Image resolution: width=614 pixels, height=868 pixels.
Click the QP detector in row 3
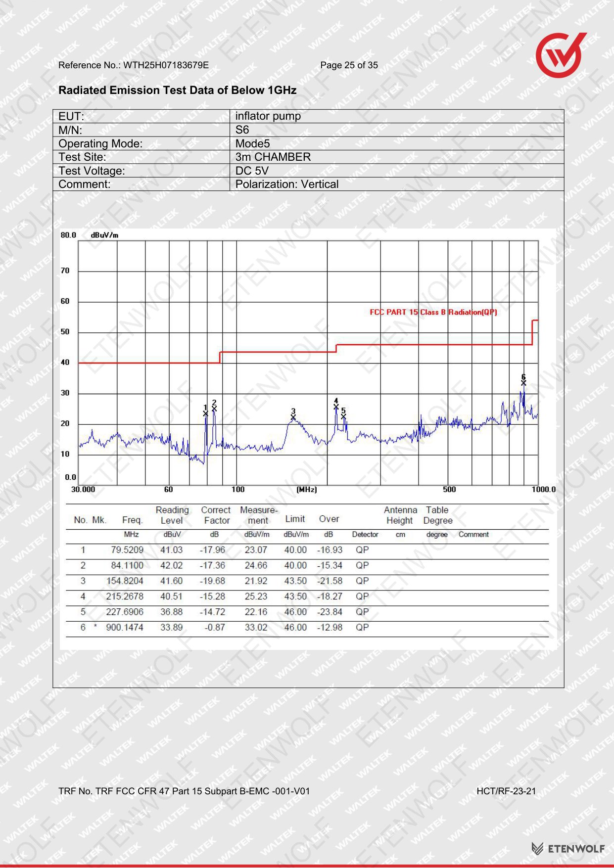pyautogui.click(x=362, y=581)
